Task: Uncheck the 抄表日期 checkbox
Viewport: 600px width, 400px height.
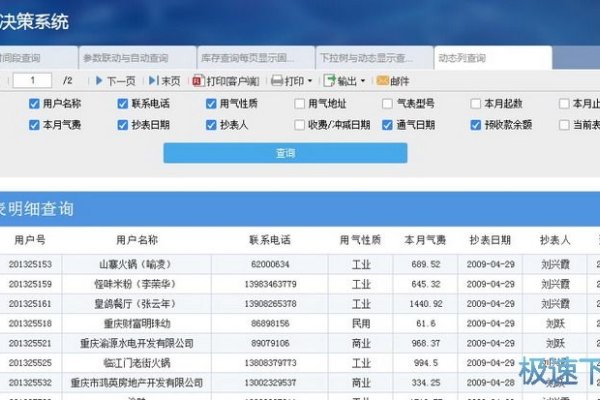Action: [x=122, y=125]
